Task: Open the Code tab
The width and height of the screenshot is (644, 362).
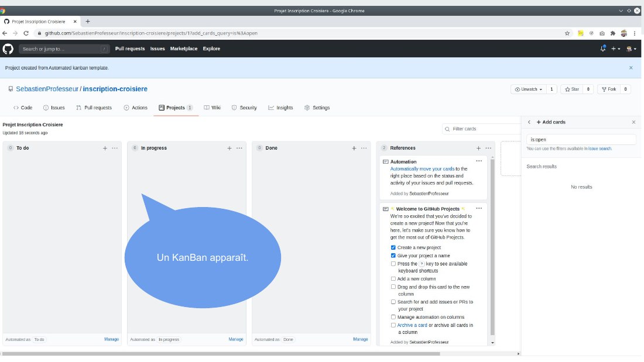Action: point(23,108)
